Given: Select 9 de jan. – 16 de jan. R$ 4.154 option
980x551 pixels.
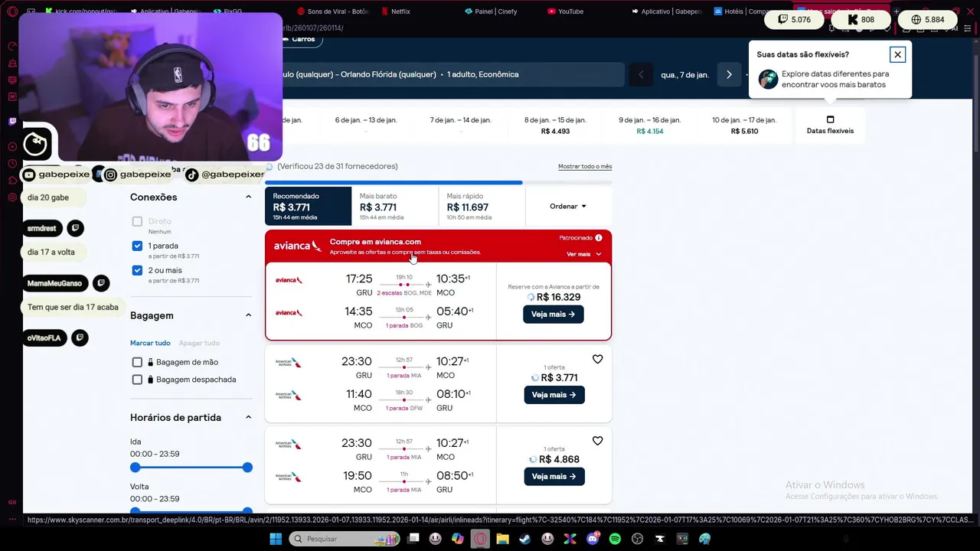Looking at the screenshot, I should (x=650, y=126).
